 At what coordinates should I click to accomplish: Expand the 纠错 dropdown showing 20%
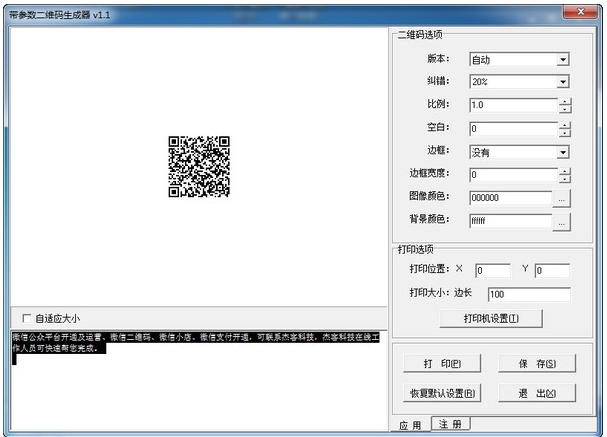click(x=563, y=82)
